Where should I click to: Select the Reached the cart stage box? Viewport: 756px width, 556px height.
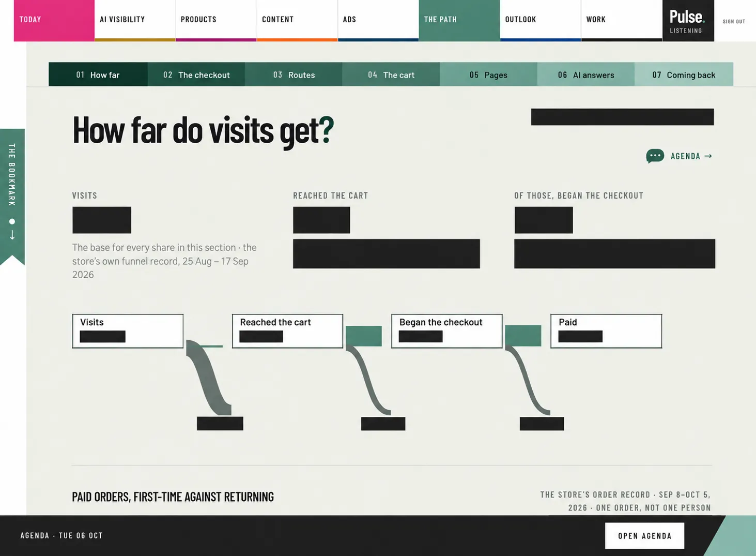pyautogui.click(x=287, y=331)
